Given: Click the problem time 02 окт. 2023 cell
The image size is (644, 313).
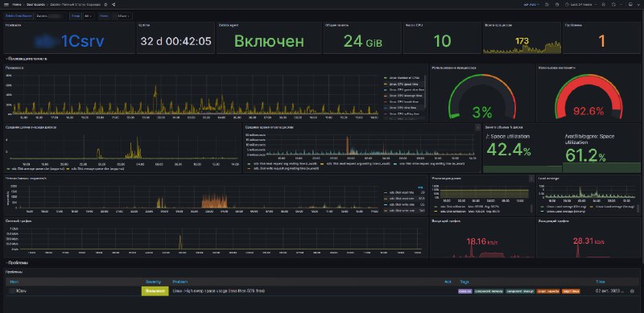Looking at the screenshot, I should tap(611, 291).
